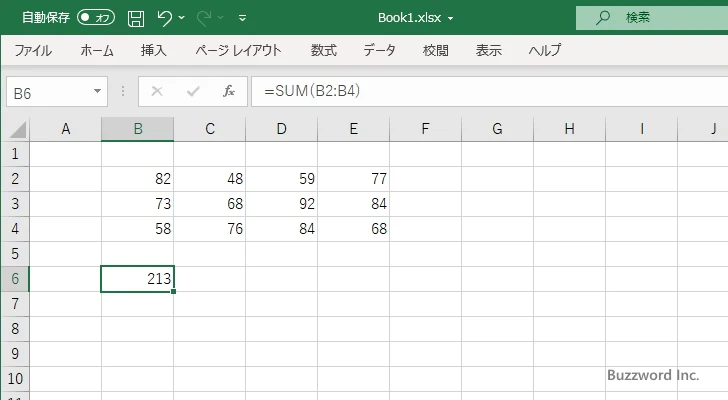Select row 9 header
Viewport: 728px width, 400px height.
pos(15,354)
